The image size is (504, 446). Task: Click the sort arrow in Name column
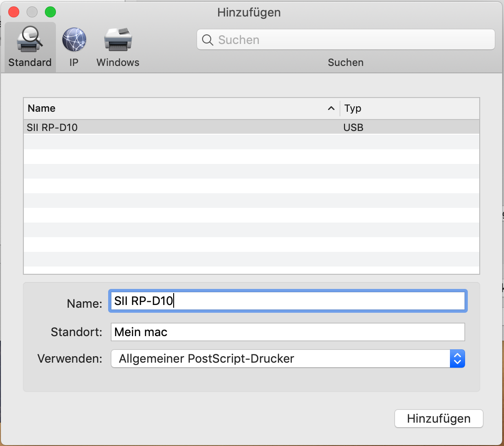[331, 109]
